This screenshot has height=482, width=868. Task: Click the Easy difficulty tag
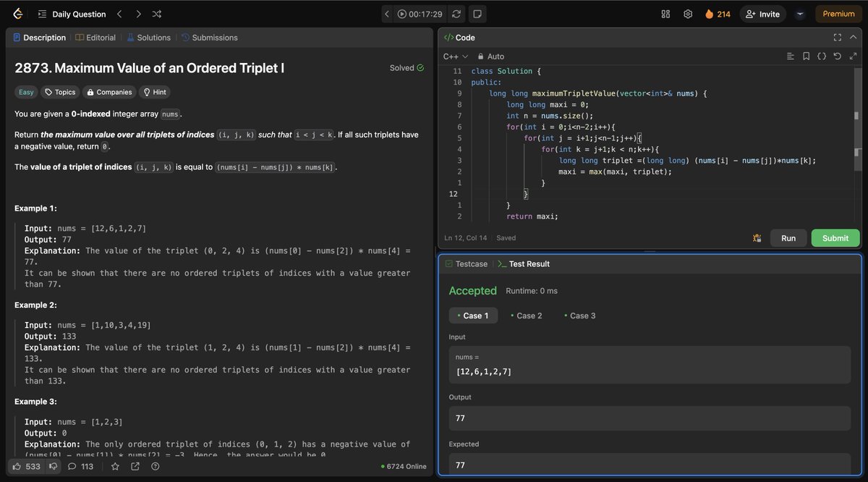tap(26, 92)
